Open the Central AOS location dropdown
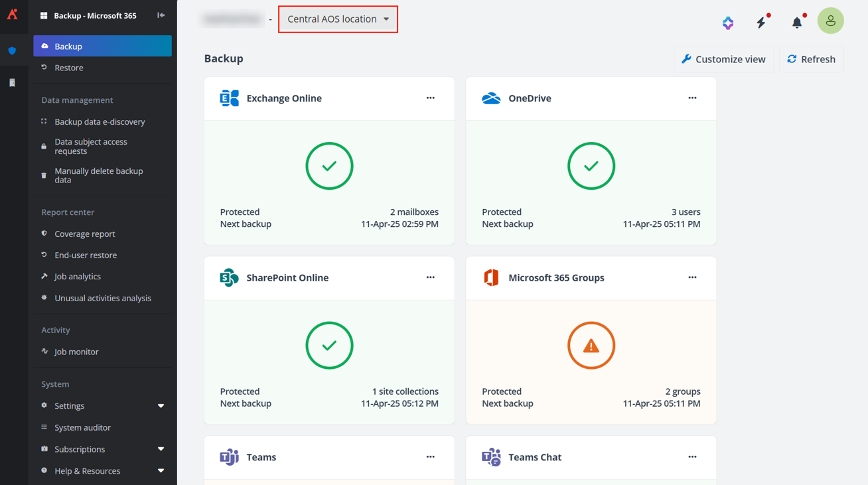The width and height of the screenshot is (868, 485). click(338, 19)
